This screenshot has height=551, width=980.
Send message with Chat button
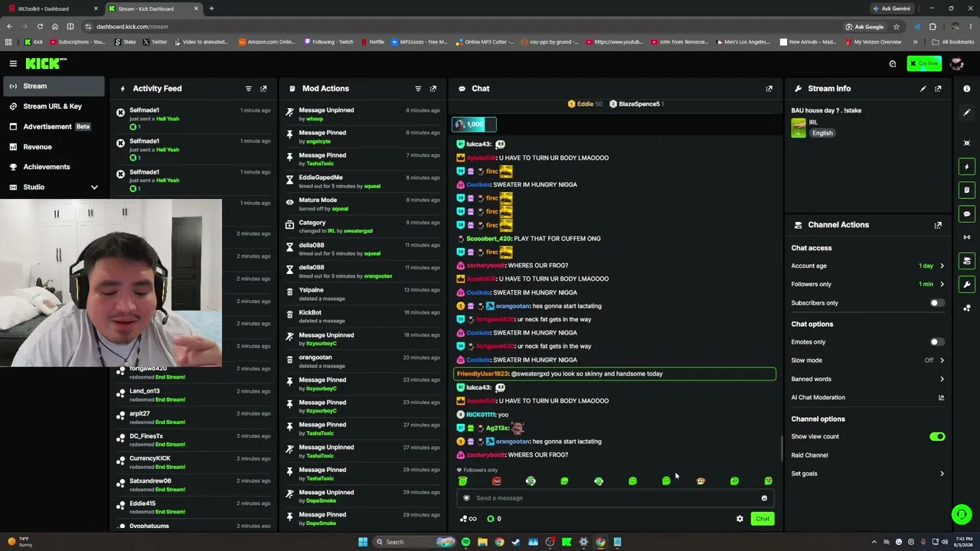(763, 519)
